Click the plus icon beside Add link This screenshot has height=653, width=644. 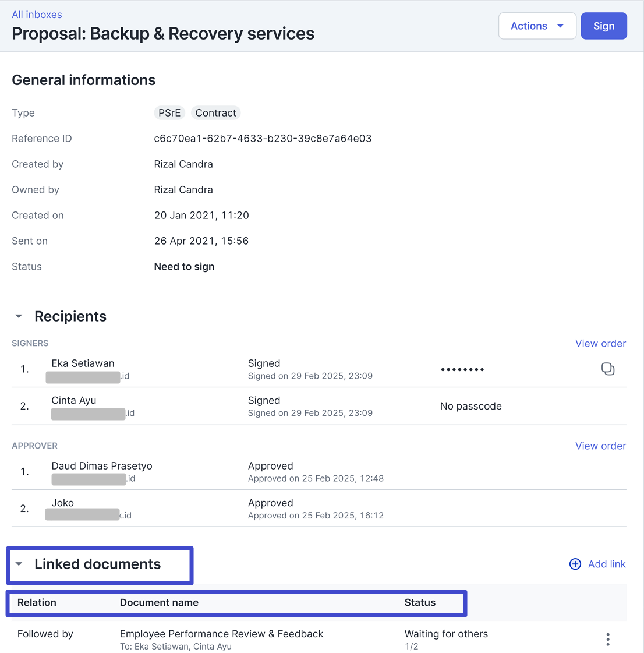[575, 564]
